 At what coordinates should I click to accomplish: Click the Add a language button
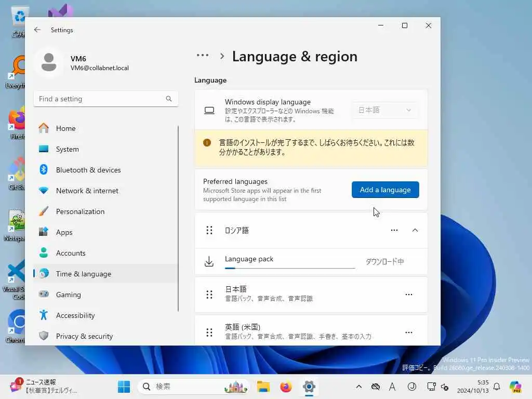click(x=385, y=190)
